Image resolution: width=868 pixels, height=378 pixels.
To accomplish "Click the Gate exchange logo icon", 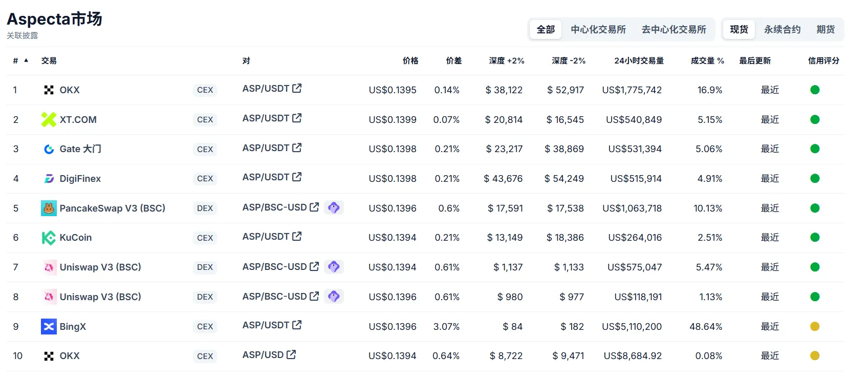I will 49,149.
